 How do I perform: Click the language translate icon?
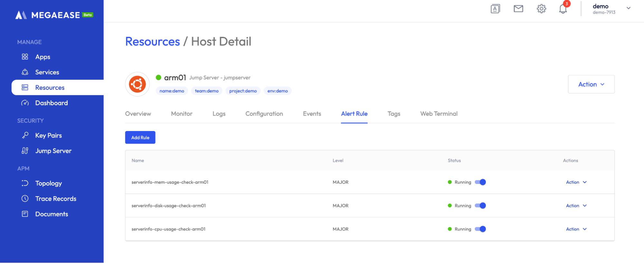point(495,9)
